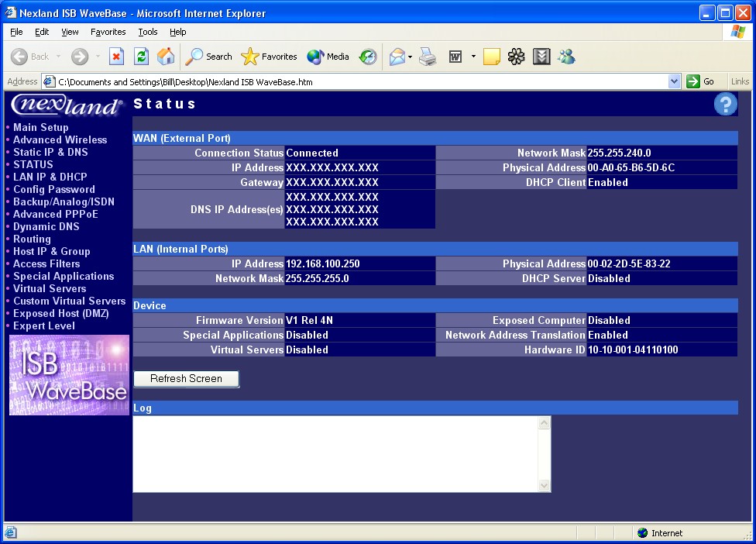Click the gray box toolbar icon
This screenshot has height=544, width=756.
click(541, 57)
